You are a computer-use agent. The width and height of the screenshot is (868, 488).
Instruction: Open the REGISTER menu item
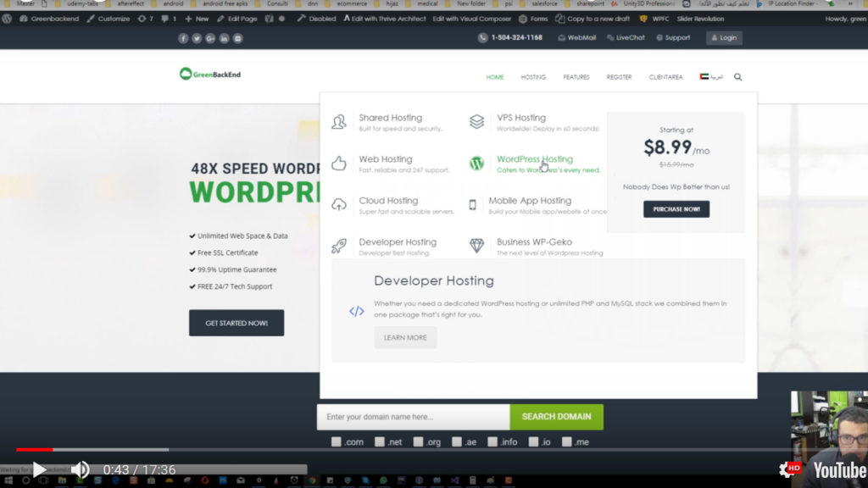[619, 77]
